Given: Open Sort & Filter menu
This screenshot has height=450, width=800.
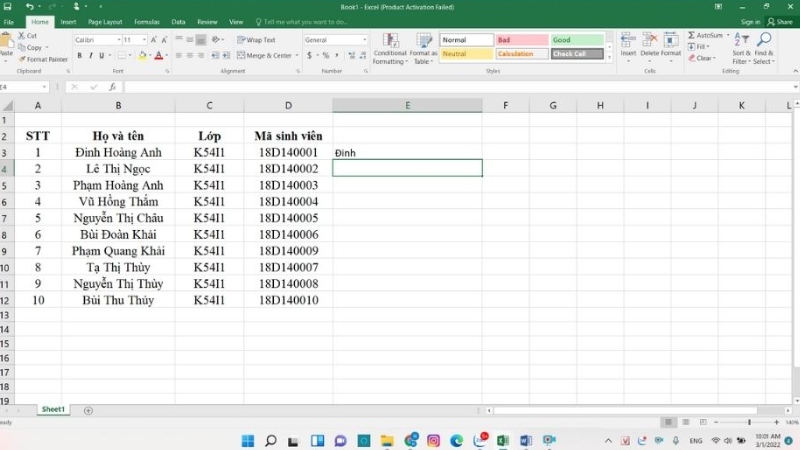Looking at the screenshot, I should pos(741,48).
